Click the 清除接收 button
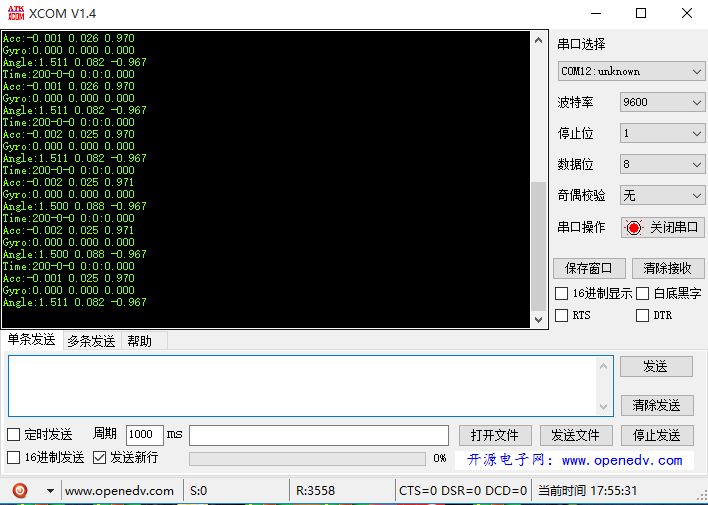 coord(668,268)
